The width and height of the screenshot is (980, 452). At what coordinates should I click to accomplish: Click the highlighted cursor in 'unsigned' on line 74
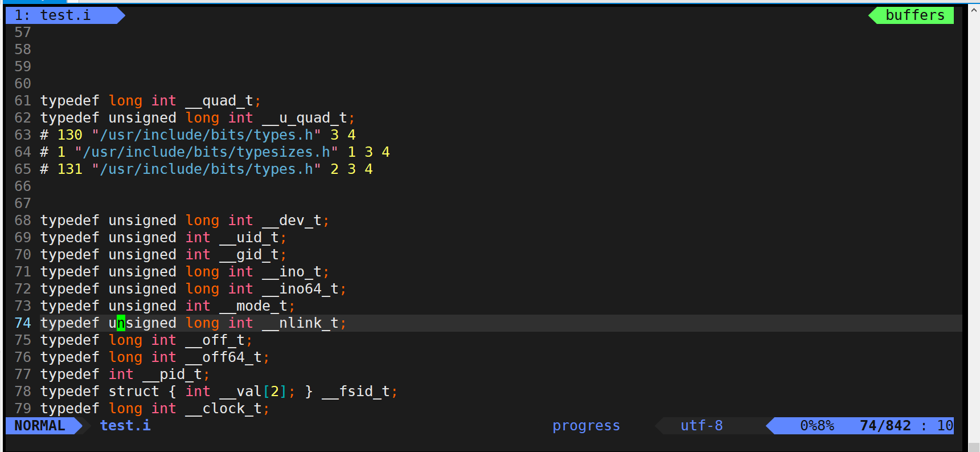pos(121,323)
